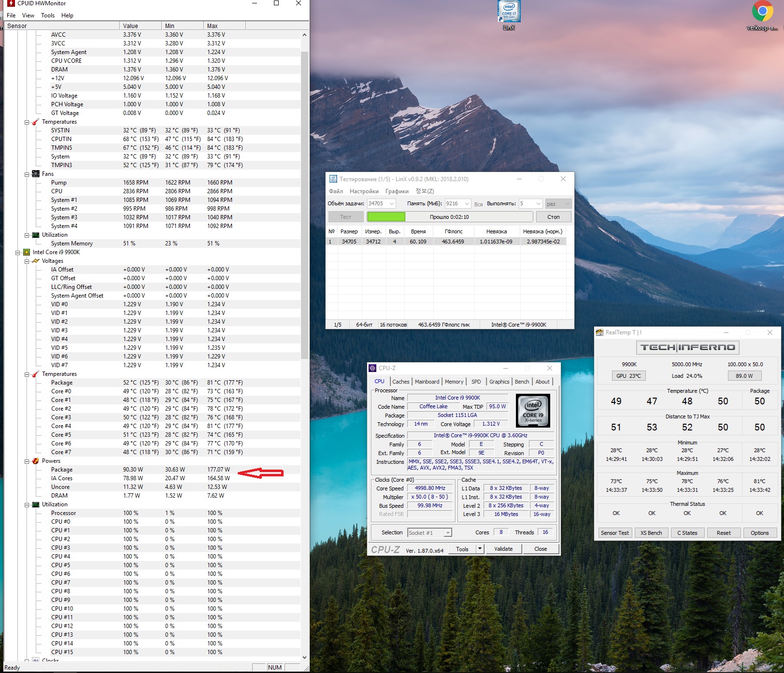Click the XS Bench button in RealTemp
Image resolution: width=784 pixels, height=673 pixels.
(651, 533)
